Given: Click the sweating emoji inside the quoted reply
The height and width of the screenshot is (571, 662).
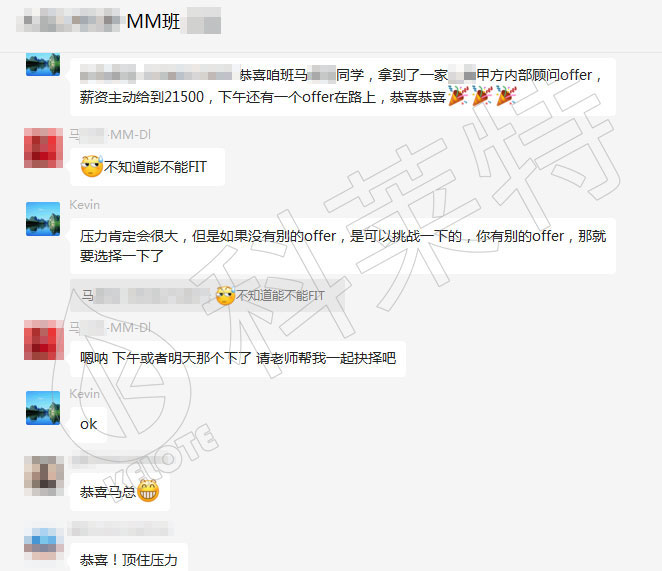Looking at the screenshot, I should click(x=225, y=296).
